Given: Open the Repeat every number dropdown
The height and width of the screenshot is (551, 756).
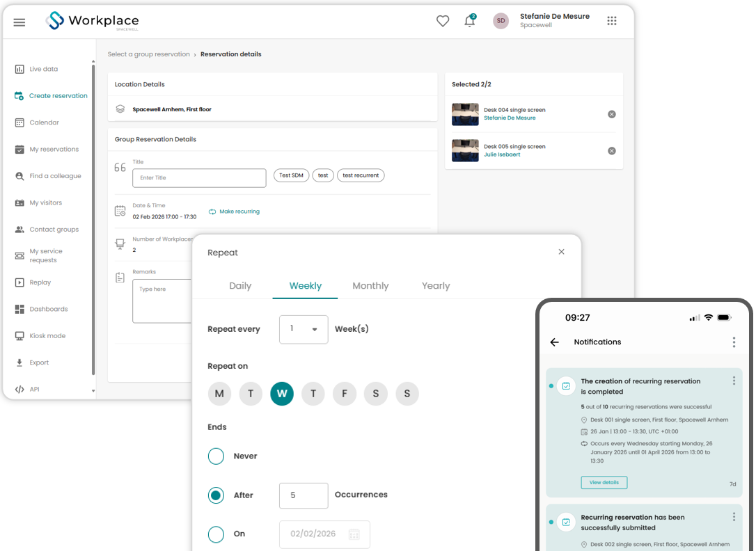Looking at the screenshot, I should [304, 330].
